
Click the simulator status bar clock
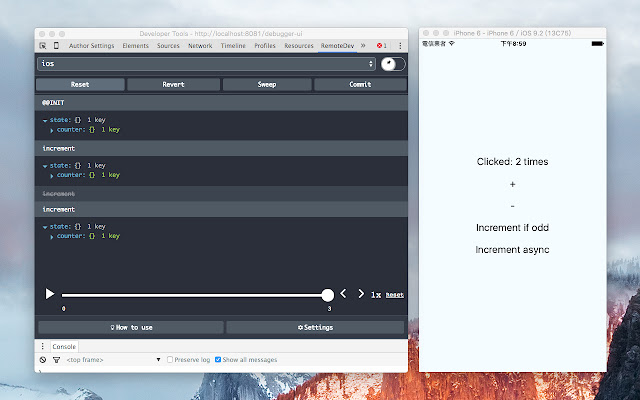513,43
